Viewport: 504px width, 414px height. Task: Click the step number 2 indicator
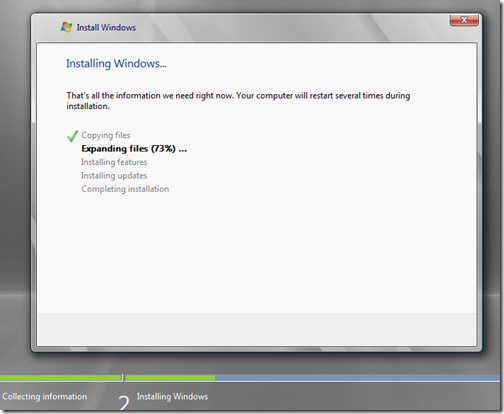pyautogui.click(x=124, y=402)
